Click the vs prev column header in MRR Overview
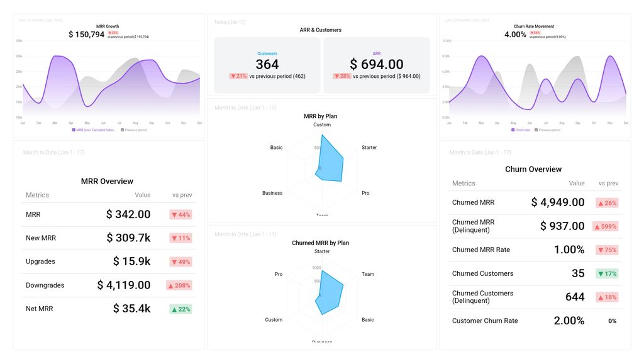Viewport: 644px width, 362px height. (182, 195)
